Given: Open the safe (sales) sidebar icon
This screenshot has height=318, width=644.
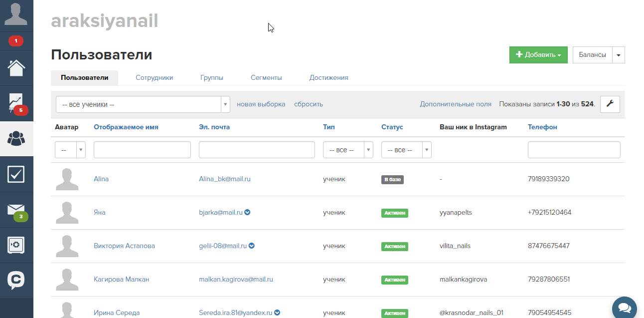Looking at the screenshot, I should tap(16, 245).
